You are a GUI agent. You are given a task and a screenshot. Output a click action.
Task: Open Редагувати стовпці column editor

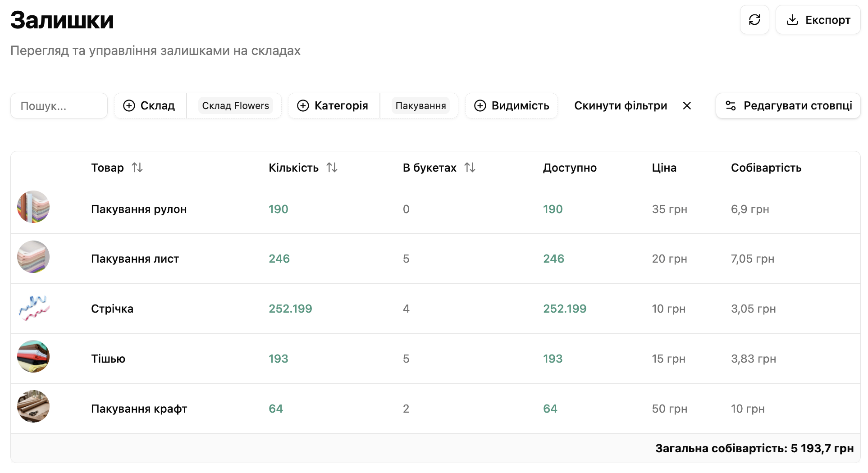pos(788,106)
